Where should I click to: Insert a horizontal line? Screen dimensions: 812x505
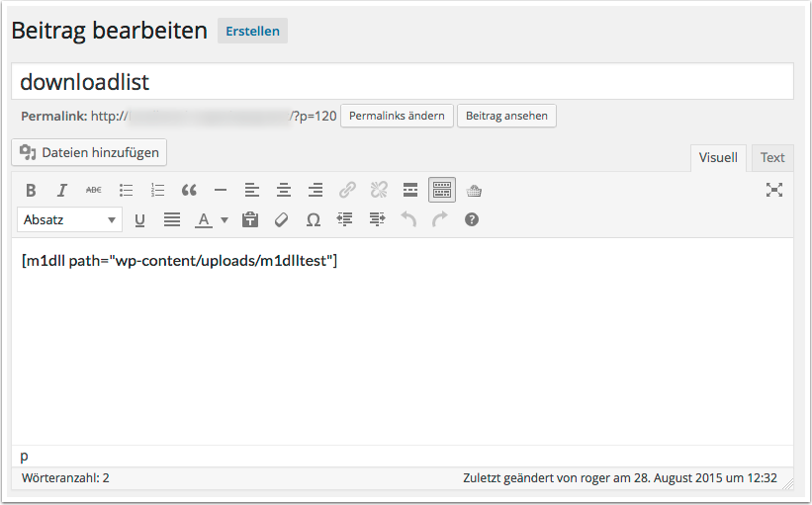(x=221, y=191)
